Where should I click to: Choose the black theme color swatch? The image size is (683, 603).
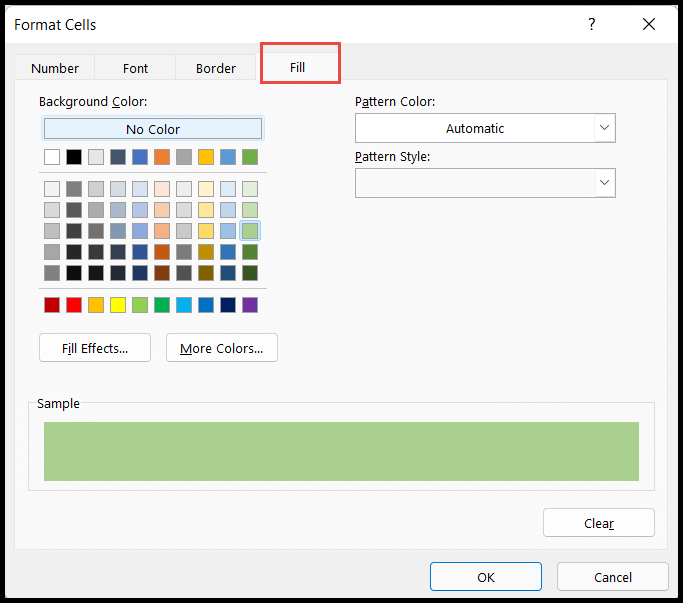point(74,157)
